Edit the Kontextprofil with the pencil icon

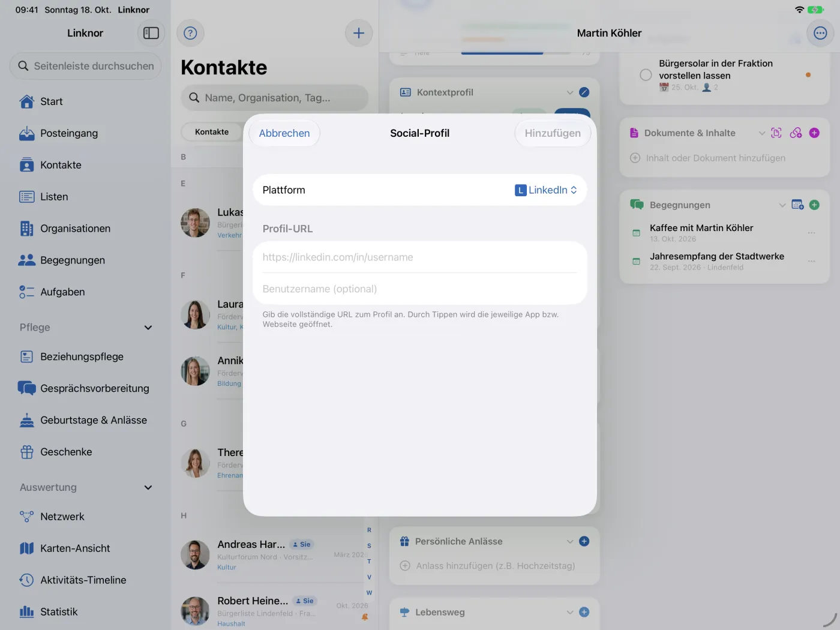point(584,92)
